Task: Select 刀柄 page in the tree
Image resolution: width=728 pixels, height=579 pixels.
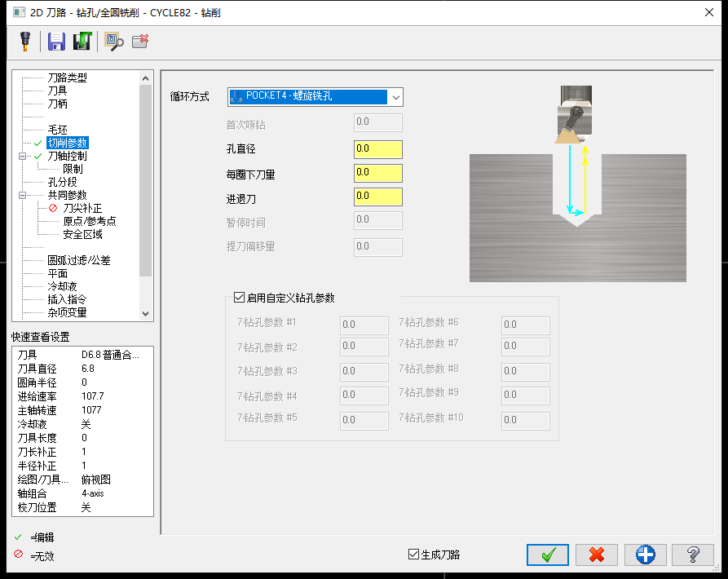Action: coord(58,104)
